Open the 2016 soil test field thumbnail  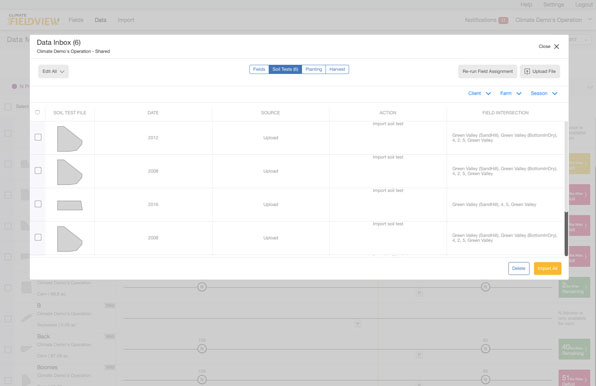70,206
